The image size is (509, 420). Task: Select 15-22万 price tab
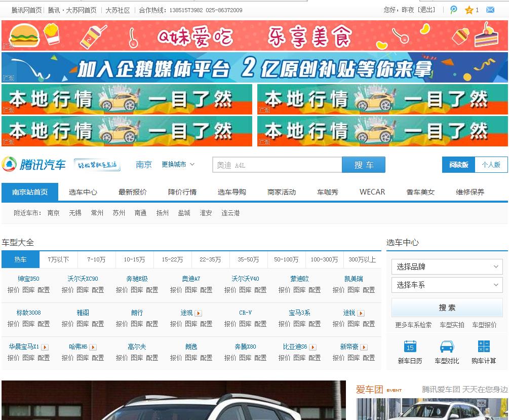172,259
